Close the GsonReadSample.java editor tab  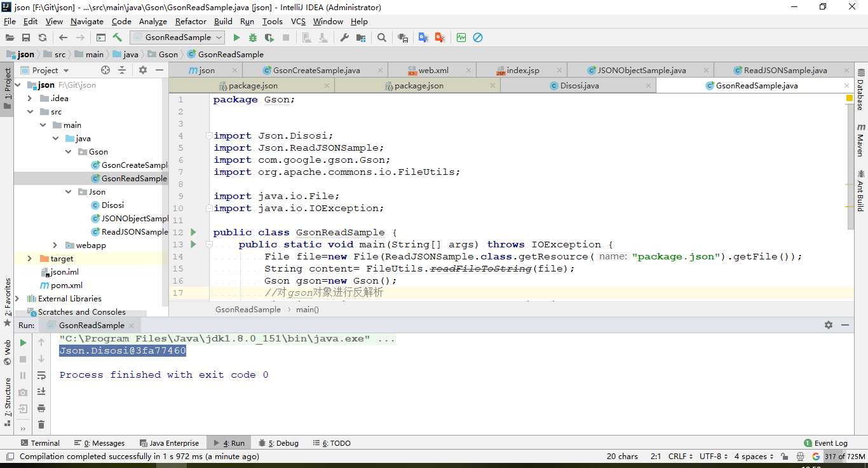pos(846,85)
